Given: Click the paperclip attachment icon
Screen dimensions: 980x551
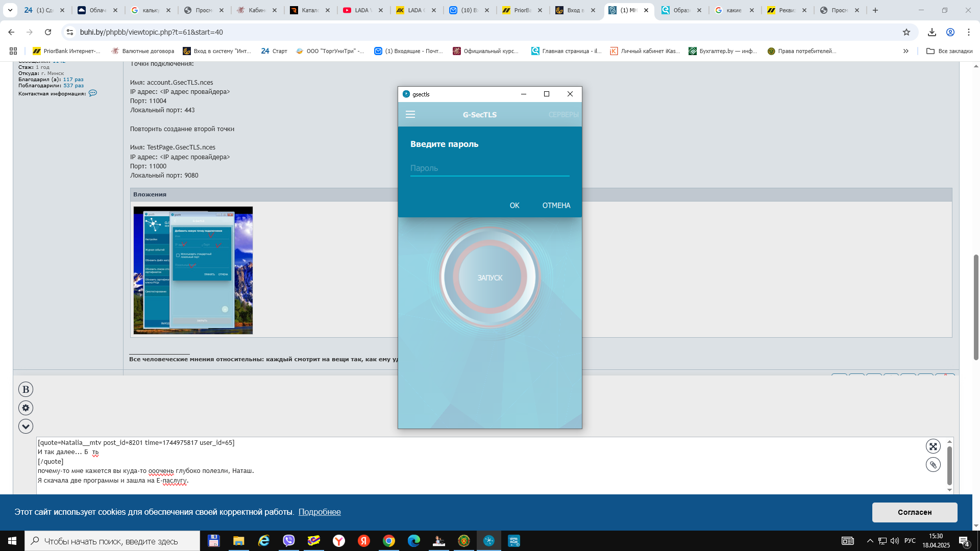Looking at the screenshot, I should click(x=933, y=465).
